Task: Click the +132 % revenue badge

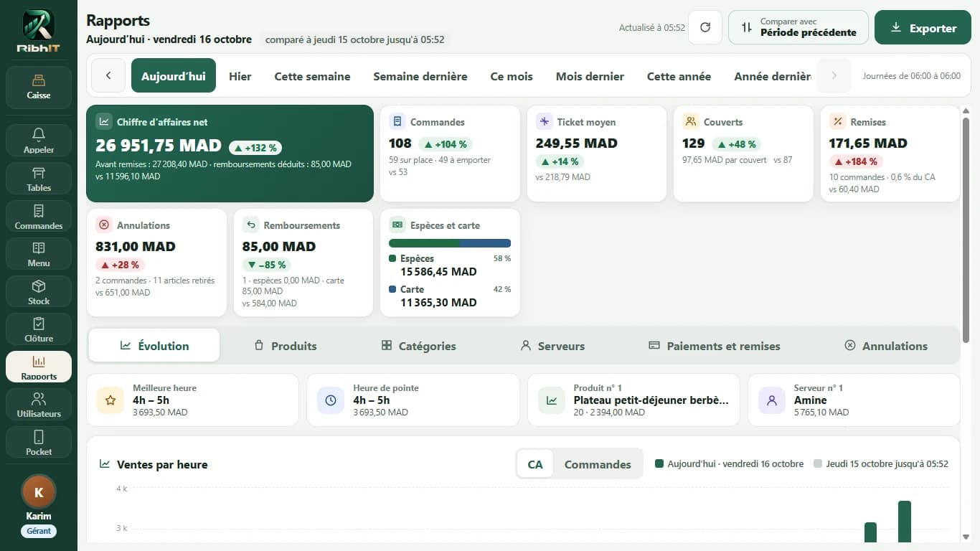Action: click(255, 148)
